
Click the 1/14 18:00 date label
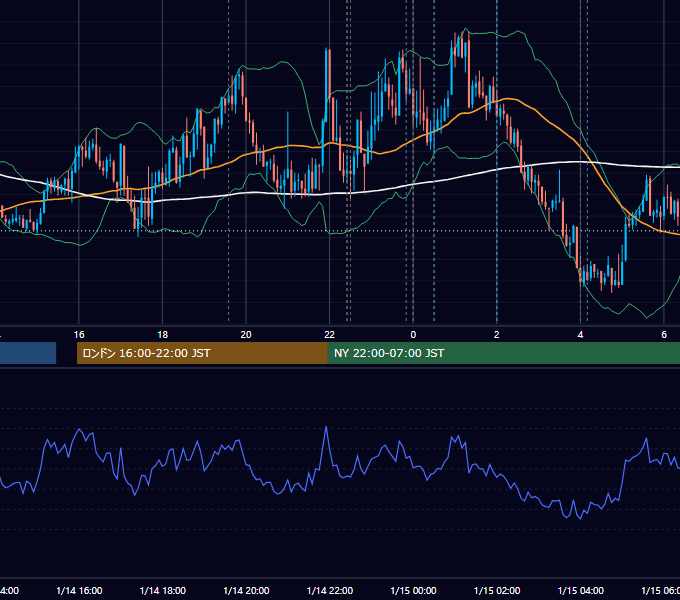(x=163, y=591)
